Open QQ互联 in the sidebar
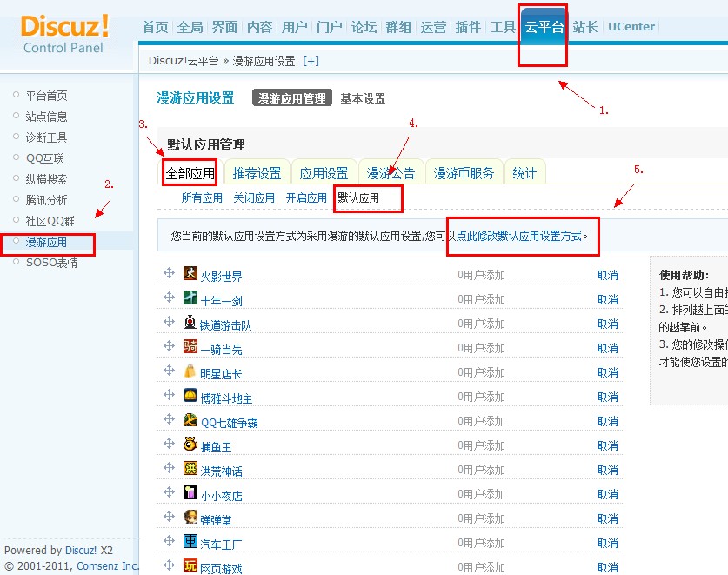Image resolution: width=728 pixels, height=575 pixels. coord(44,158)
